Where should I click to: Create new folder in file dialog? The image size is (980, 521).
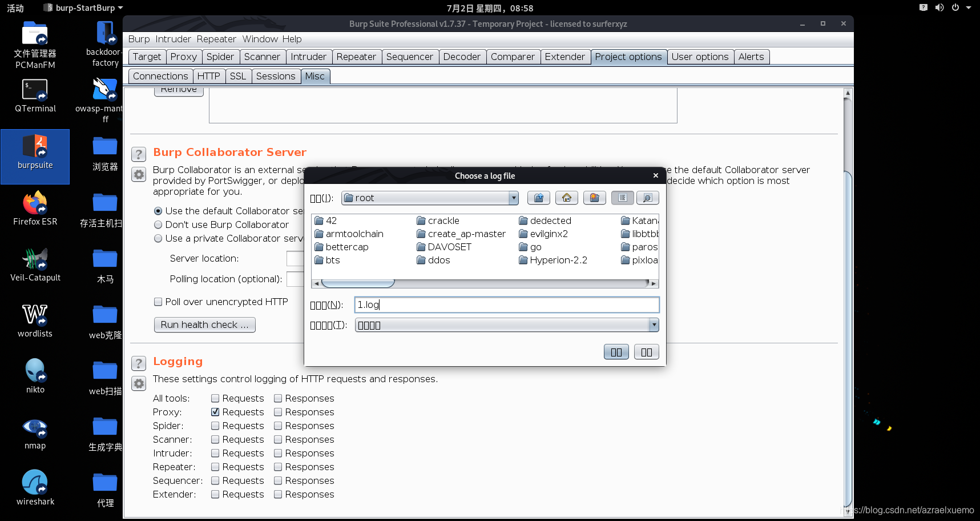point(595,198)
